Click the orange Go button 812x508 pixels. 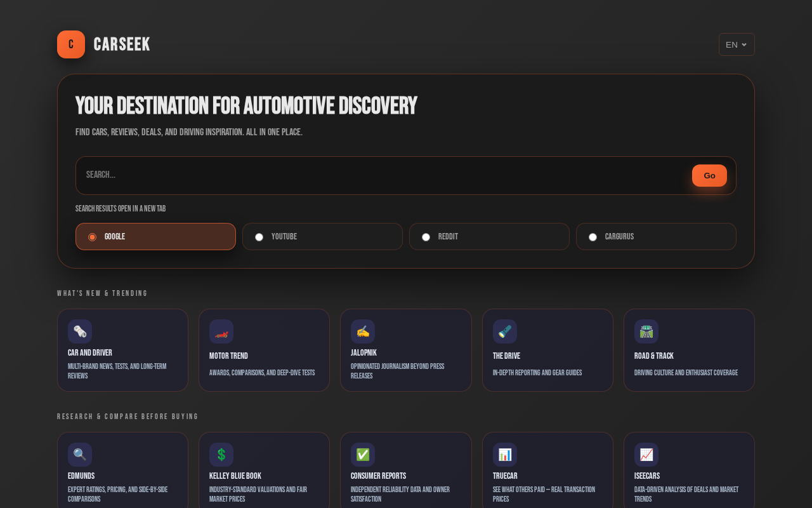coord(709,176)
